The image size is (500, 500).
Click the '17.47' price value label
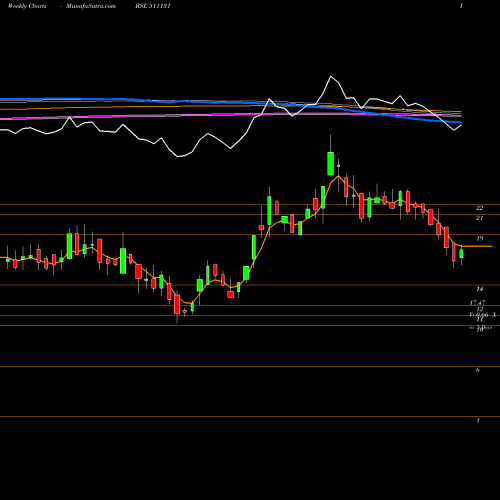(x=477, y=302)
